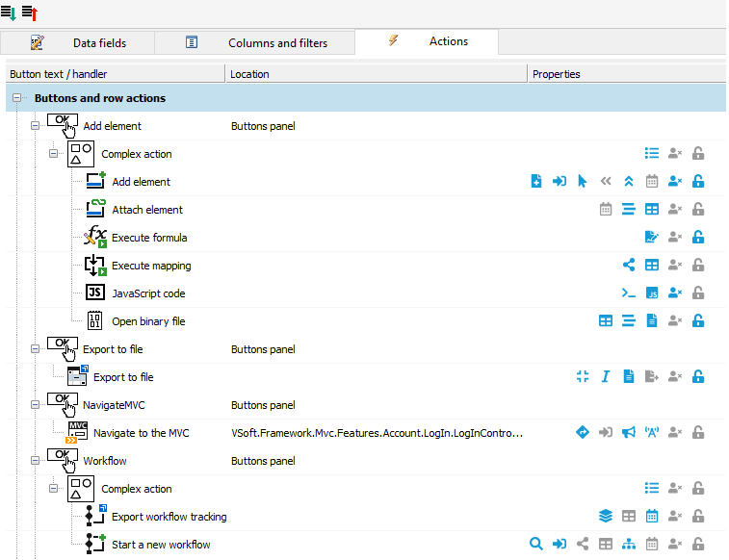Click document icon on Open binary file row
The height and width of the screenshot is (560, 729).
(652, 320)
